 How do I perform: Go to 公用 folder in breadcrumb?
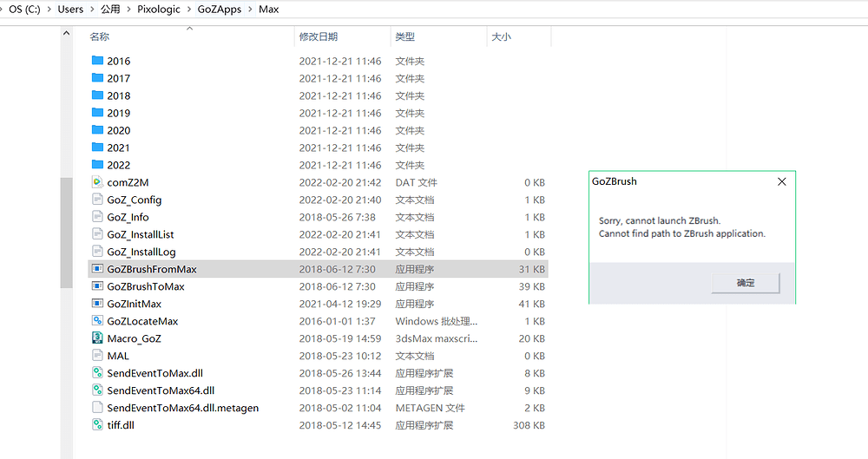coord(110,10)
